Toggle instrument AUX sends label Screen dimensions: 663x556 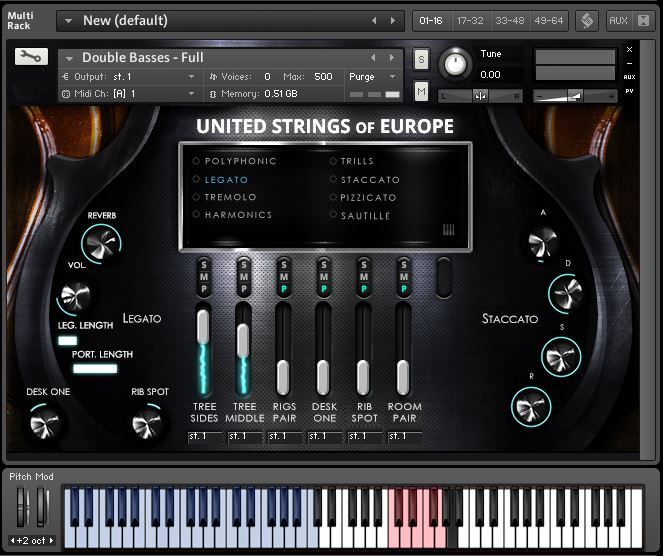point(629,77)
